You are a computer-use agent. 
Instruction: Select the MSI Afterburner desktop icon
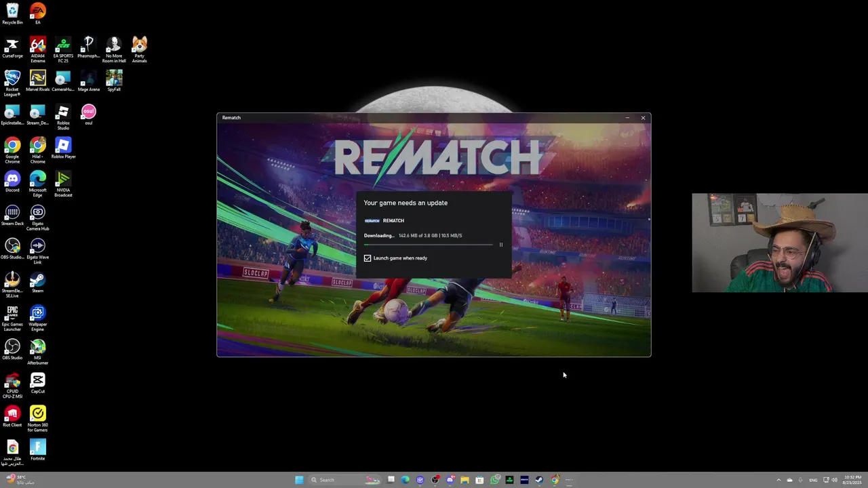[x=38, y=352]
